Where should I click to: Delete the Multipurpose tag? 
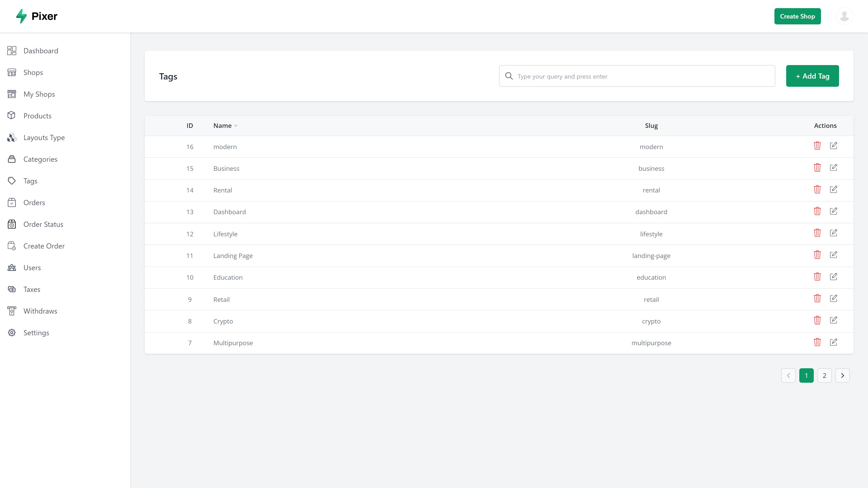click(x=817, y=342)
